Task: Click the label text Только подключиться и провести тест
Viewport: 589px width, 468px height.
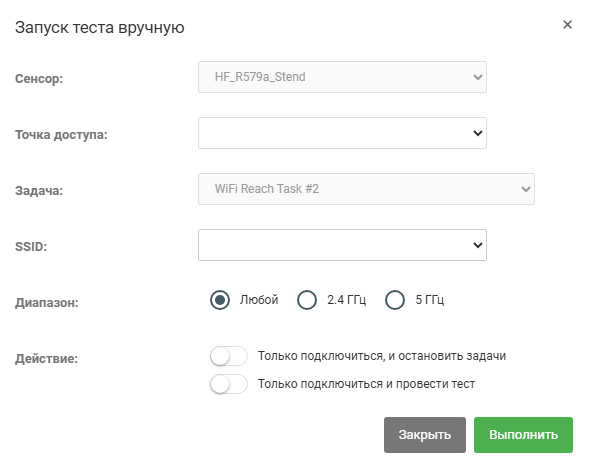Action: tap(366, 384)
